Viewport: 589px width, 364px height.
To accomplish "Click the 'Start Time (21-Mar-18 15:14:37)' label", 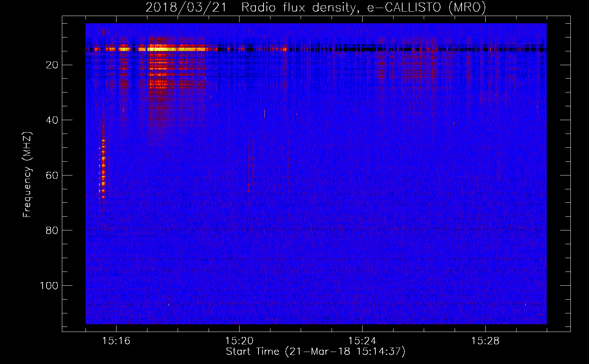I will [316, 352].
